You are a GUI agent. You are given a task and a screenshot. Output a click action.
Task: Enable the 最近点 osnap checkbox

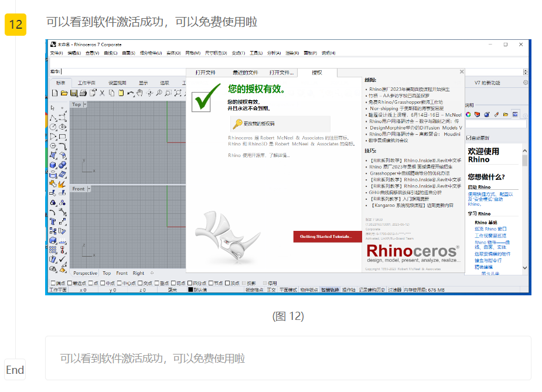click(70, 283)
